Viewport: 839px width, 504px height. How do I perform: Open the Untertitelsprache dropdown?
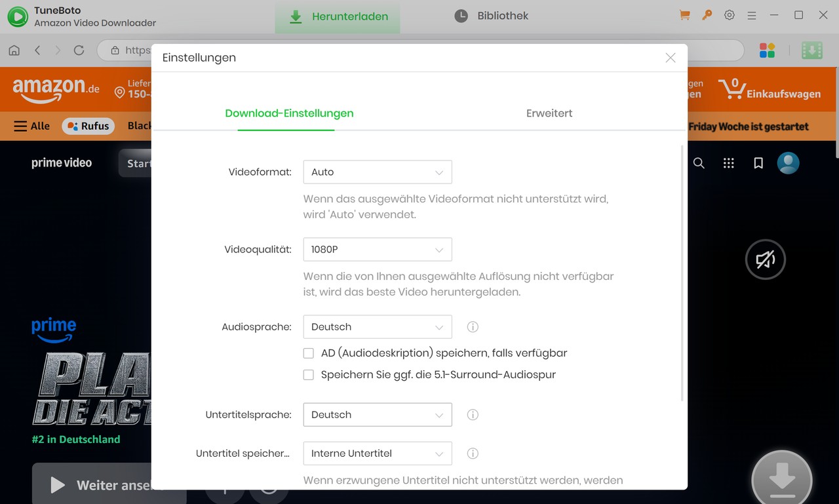pyautogui.click(x=377, y=414)
